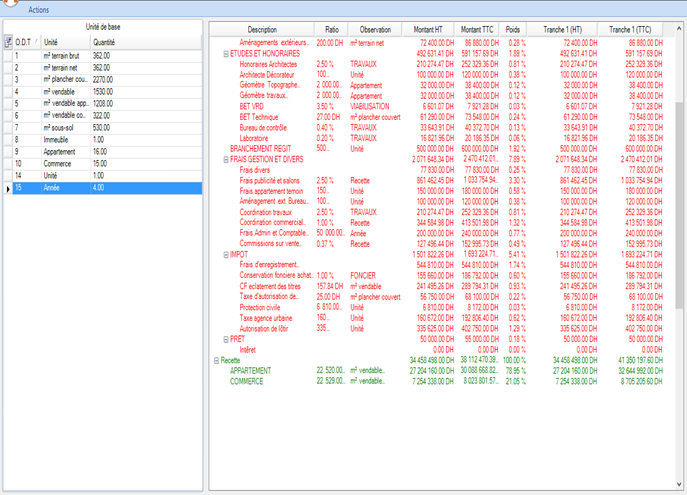The height and width of the screenshot is (495, 687).
Task: Select the BRANCHEMENT REGIT row
Action: (x=260, y=148)
